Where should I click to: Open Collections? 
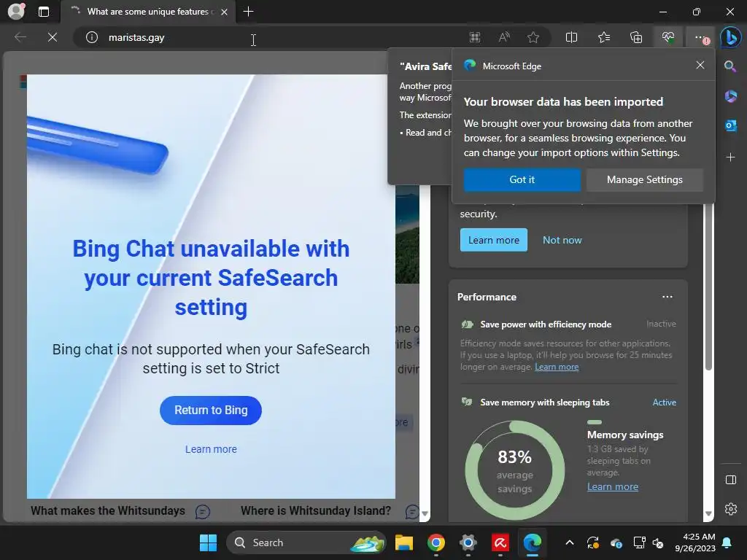(636, 37)
